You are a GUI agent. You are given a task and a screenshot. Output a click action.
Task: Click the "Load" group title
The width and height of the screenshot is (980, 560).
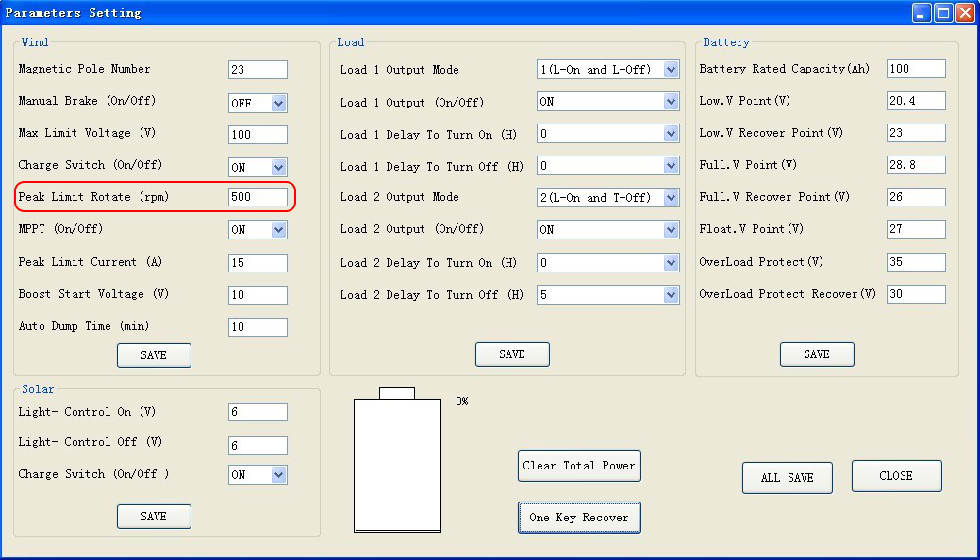tap(350, 42)
